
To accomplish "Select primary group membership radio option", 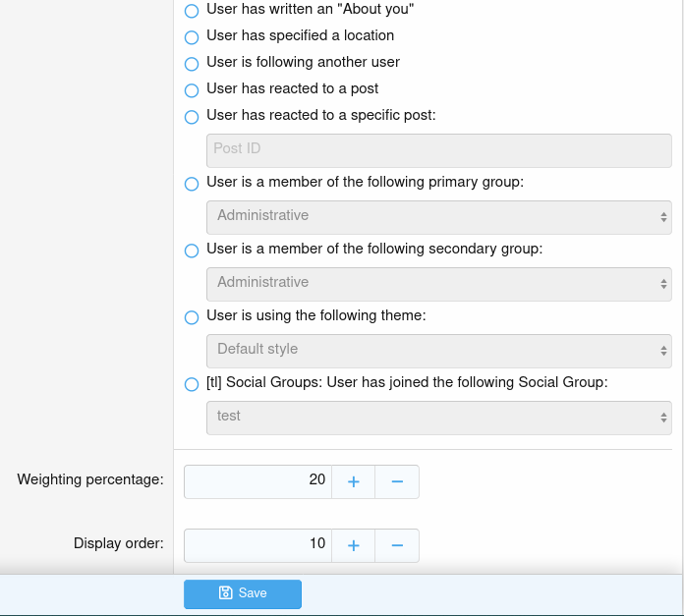I will (192, 184).
